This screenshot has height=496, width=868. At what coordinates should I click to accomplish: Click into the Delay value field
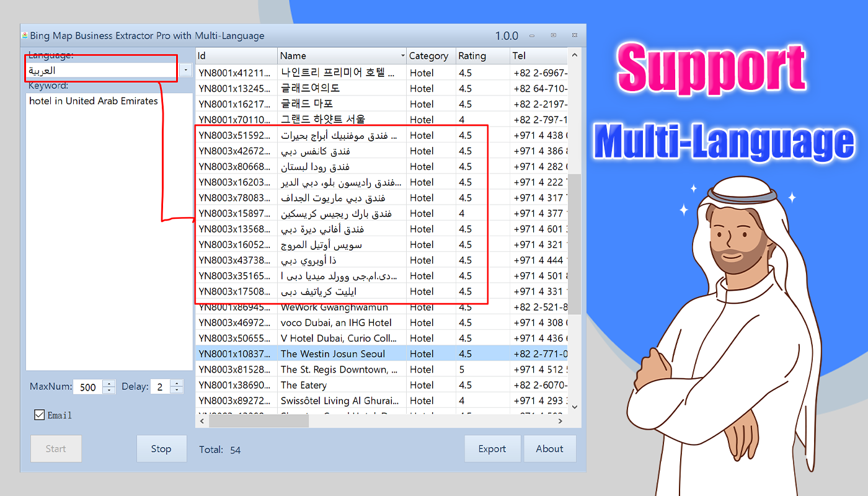[161, 387]
